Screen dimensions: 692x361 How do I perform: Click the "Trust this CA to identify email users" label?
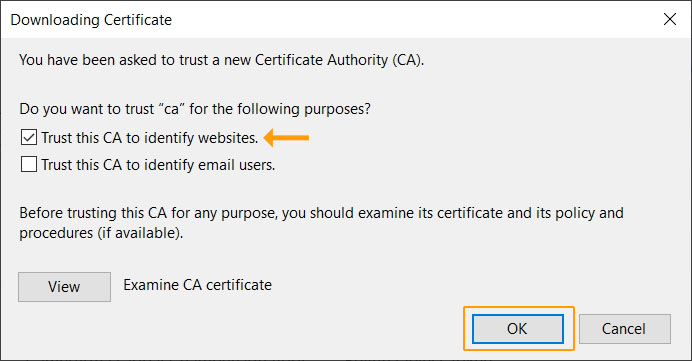[158, 165]
